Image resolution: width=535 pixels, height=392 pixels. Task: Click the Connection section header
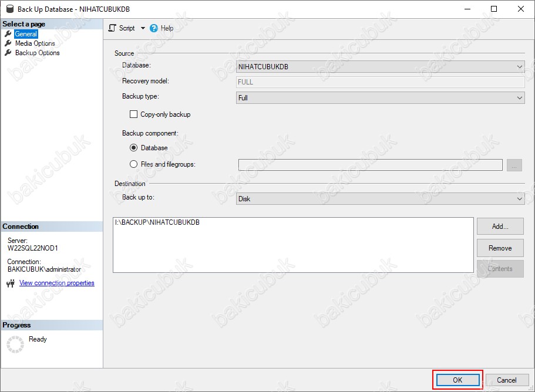(x=52, y=227)
